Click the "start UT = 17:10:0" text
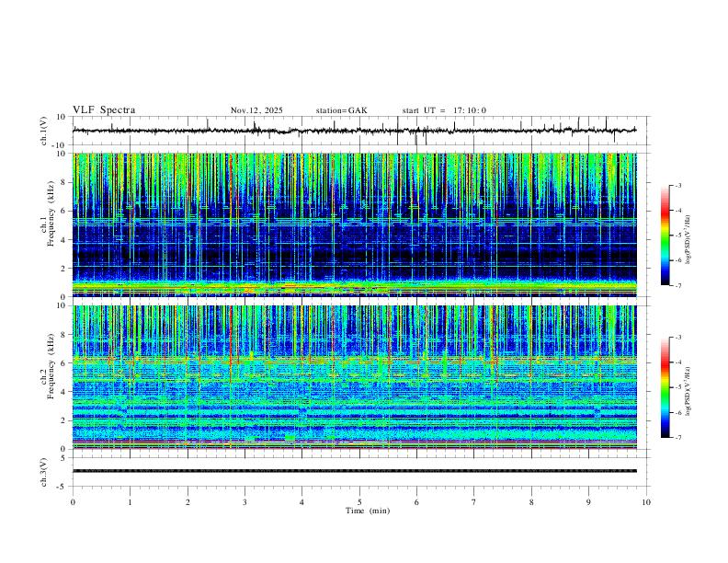728x563 pixels. tap(444, 110)
